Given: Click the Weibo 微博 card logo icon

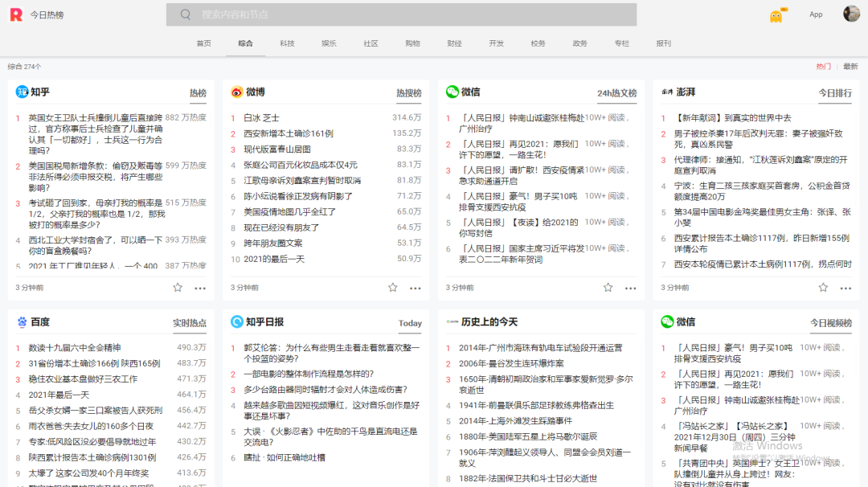Looking at the screenshot, I should [x=237, y=92].
